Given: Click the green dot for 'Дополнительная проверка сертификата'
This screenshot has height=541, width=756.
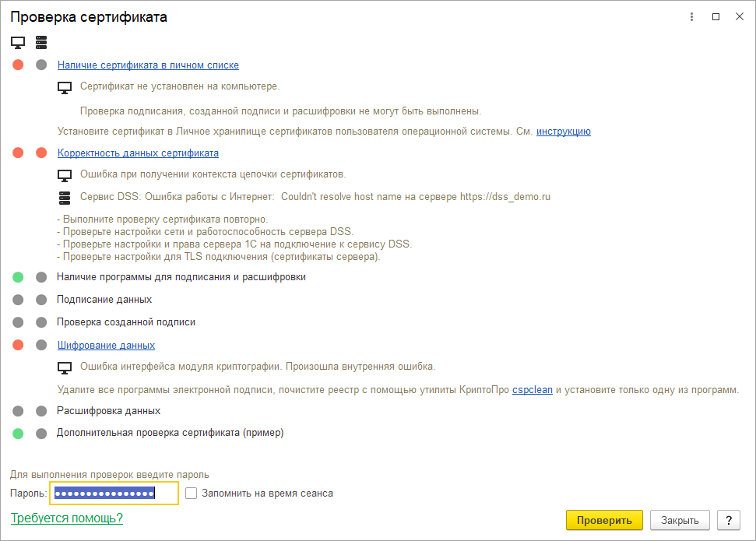Looking at the screenshot, I should pyautogui.click(x=18, y=434).
